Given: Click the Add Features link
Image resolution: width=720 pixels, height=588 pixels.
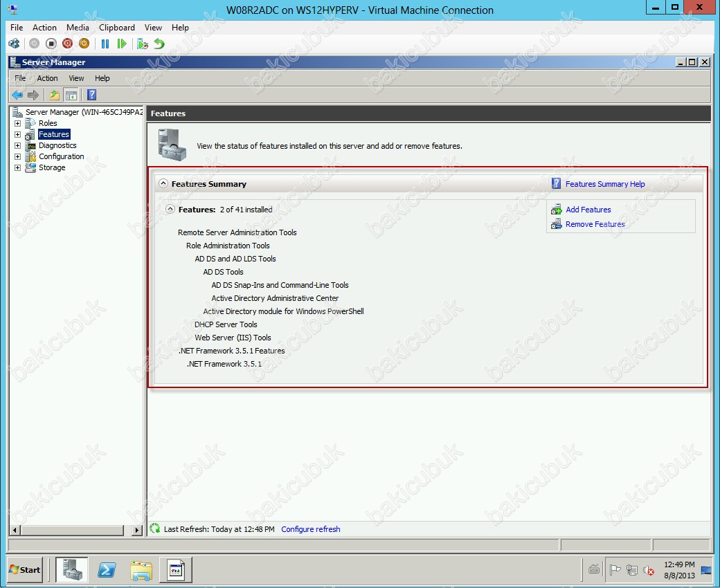Looking at the screenshot, I should point(588,210).
